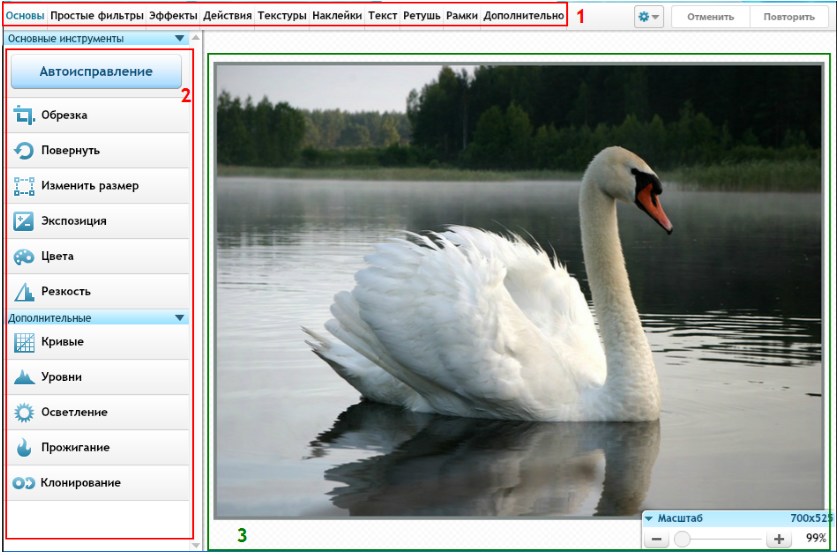The height and width of the screenshot is (555, 838).
Task: Open the Эффекты tab
Action: click(x=173, y=16)
